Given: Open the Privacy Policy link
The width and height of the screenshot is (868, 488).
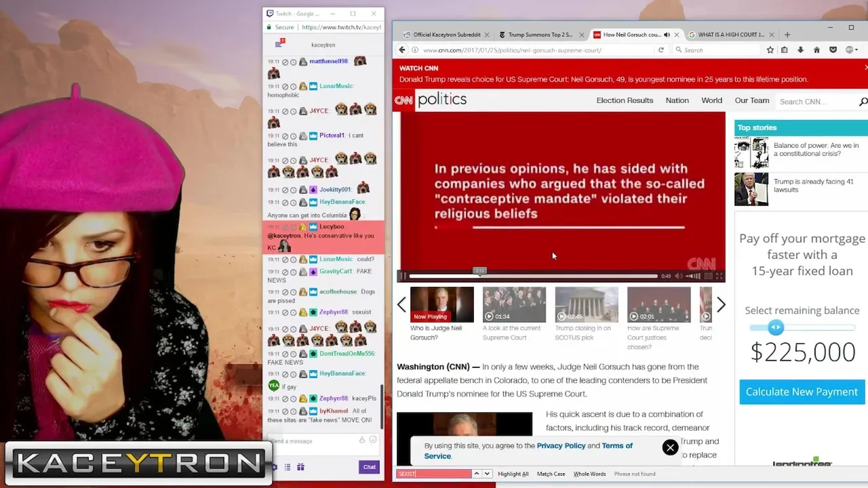Looking at the screenshot, I should tap(561, 445).
